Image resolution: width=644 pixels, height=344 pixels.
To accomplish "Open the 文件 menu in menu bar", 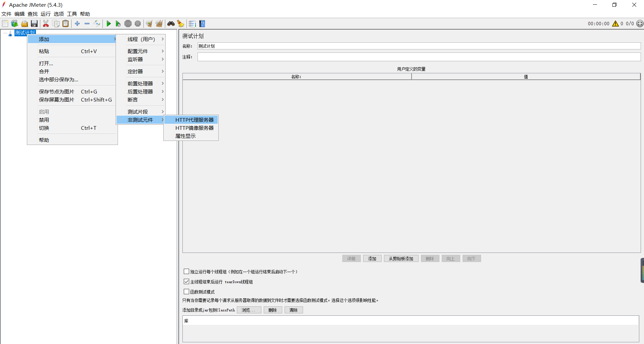I will 6,14.
